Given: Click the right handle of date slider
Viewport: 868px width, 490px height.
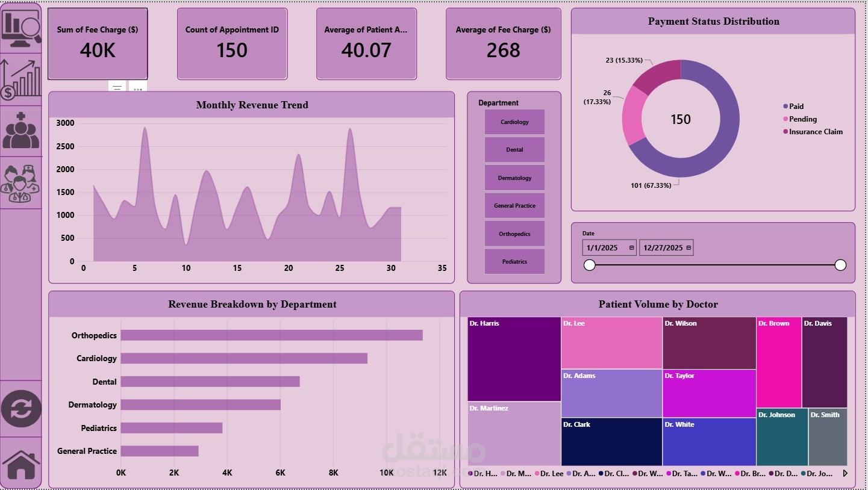Looking at the screenshot, I should [x=840, y=265].
